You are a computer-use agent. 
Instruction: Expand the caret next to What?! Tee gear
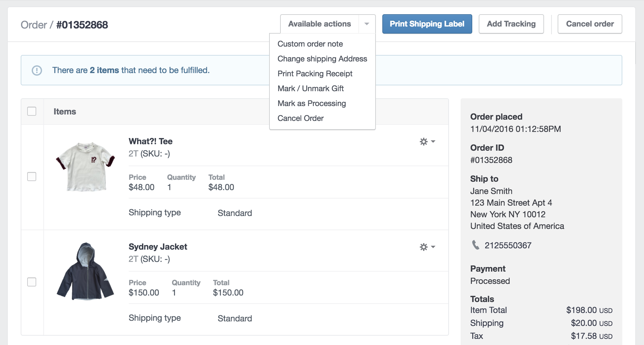click(433, 142)
